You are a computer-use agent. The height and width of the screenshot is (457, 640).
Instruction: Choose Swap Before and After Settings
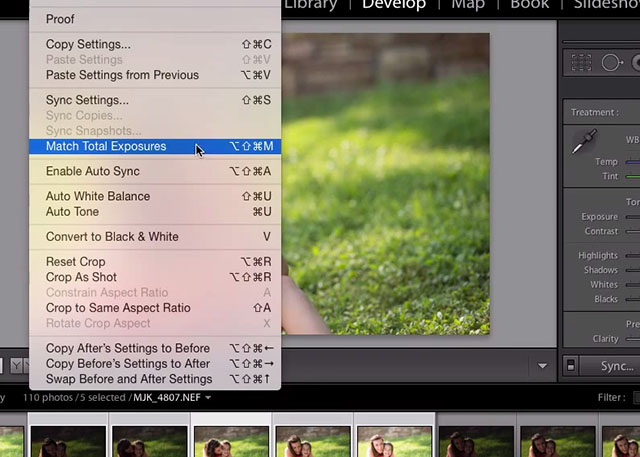(155, 379)
